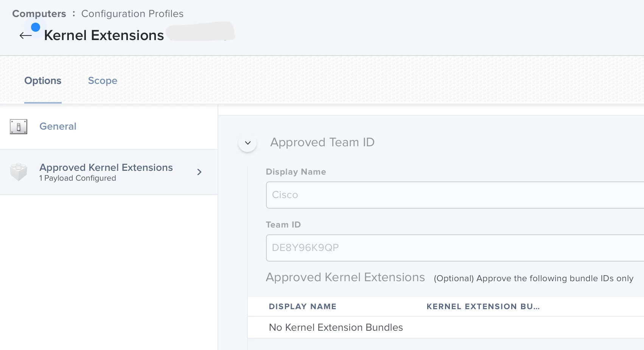Click the Approved Kernel Extensions section heading
644x350 pixels.
coord(345,277)
